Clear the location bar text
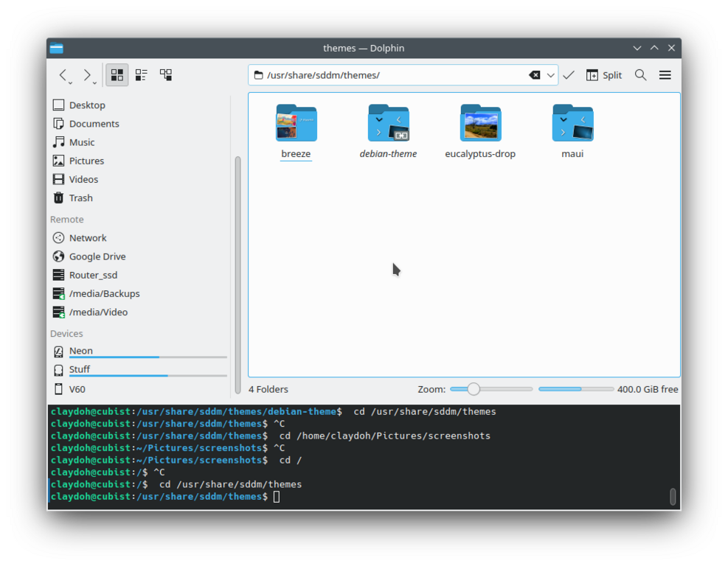Image resolution: width=728 pixels, height=566 pixels. coord(534,75)
